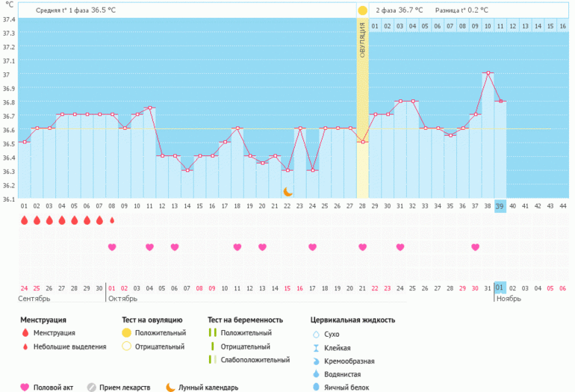Click the pink heart under day 37
Viewport: 575px width, 392px height.
pyautogui.click(x=475, y=247)
